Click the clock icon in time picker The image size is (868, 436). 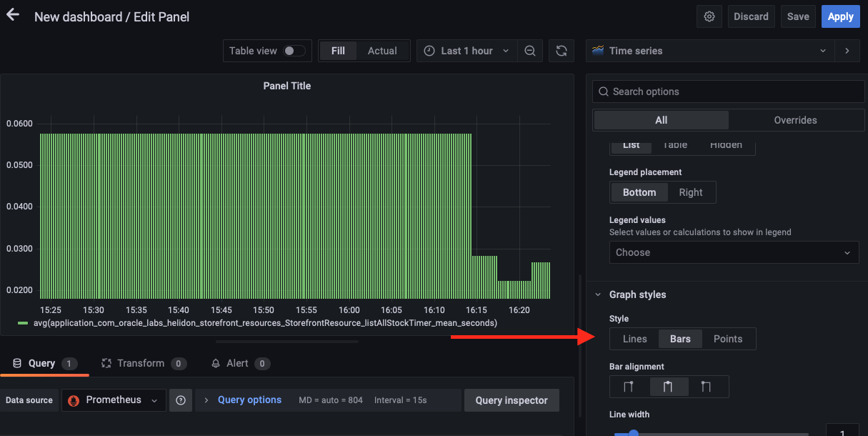click(429, 51)
